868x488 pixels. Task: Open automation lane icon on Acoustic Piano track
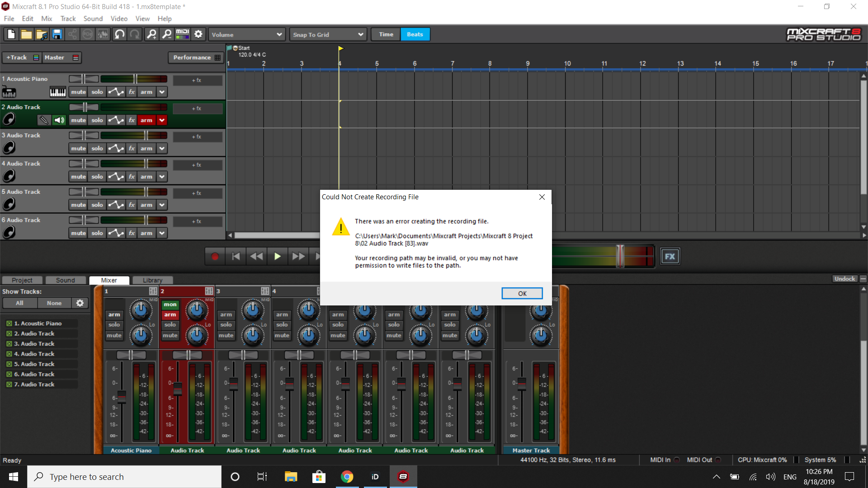coord(116,92)
